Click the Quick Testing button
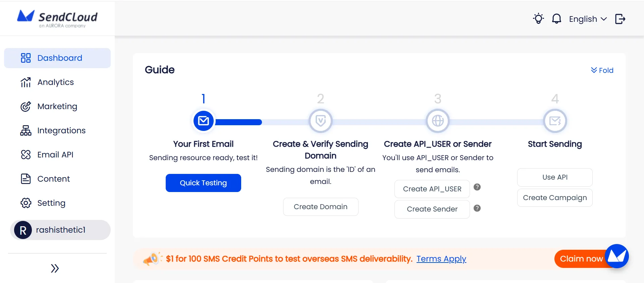Screen dimensions: 644x283 click(x=203, y=183)
